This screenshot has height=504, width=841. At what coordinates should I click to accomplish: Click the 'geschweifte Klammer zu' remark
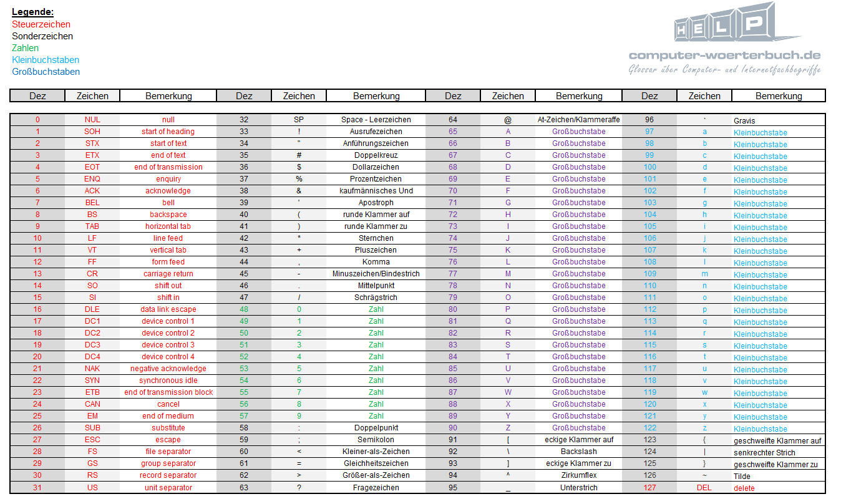pyautogui.click(x=779, y=463)
